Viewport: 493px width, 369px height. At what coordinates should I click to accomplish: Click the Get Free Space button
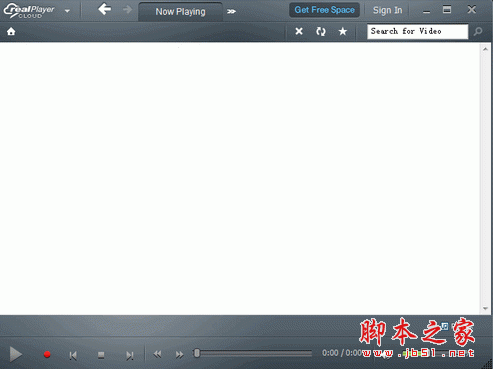click(x=324, y=10)
